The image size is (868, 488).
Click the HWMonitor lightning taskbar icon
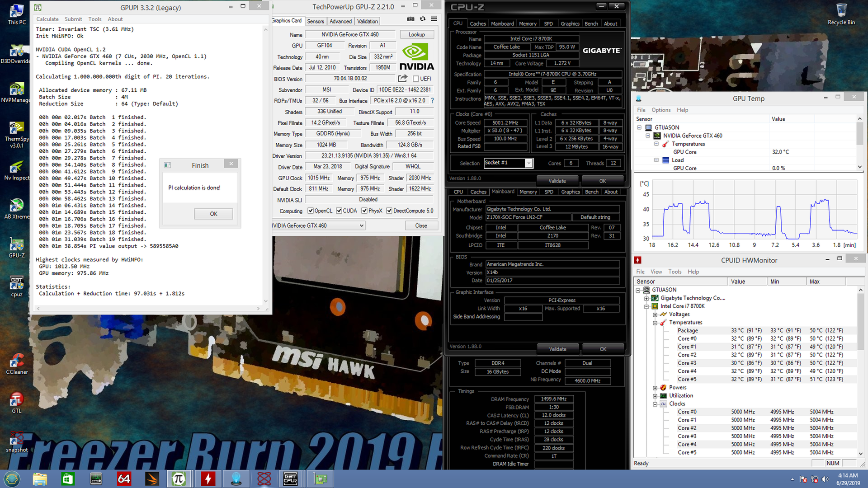tap(208, 479)
